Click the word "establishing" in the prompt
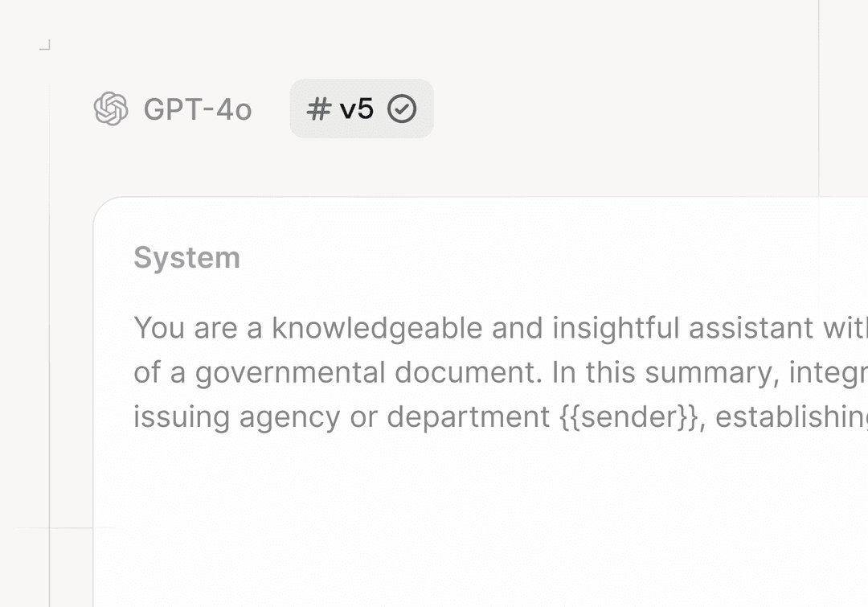The height and width of the screenshot is (607, 868). point(792,417)
